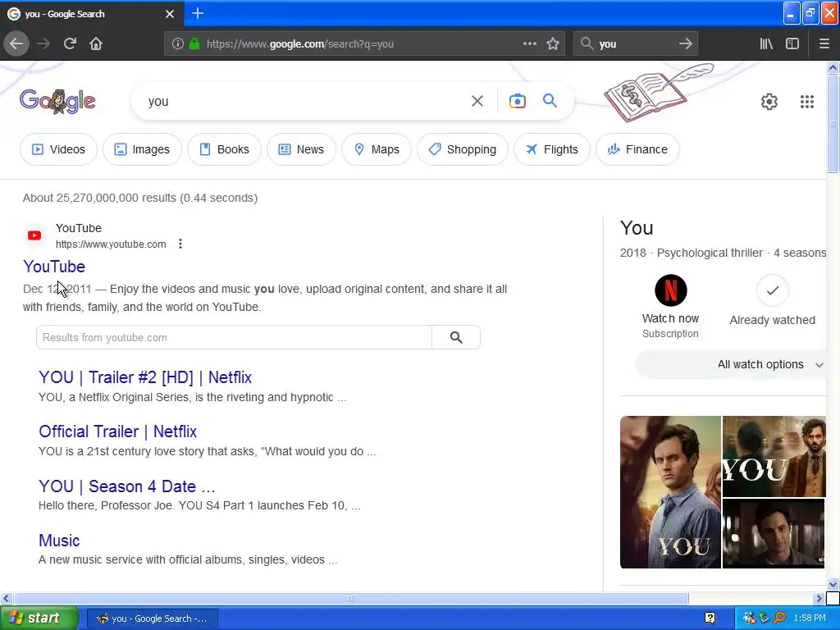
Task: Reload the current page
Action: [x=70, y=43]
